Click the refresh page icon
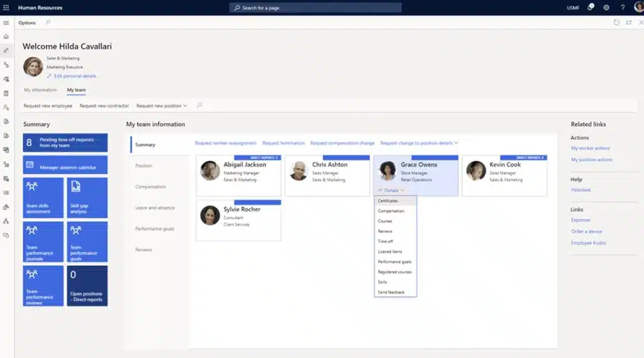Screen dimensions: 644x358 click(x=616, y=23)
